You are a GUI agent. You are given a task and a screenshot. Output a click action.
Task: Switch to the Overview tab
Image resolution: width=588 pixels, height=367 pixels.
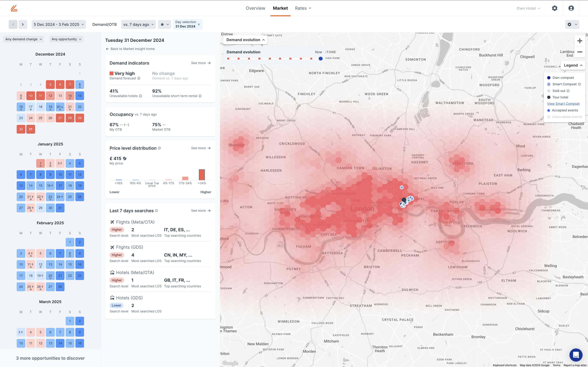tap(255, 8)
